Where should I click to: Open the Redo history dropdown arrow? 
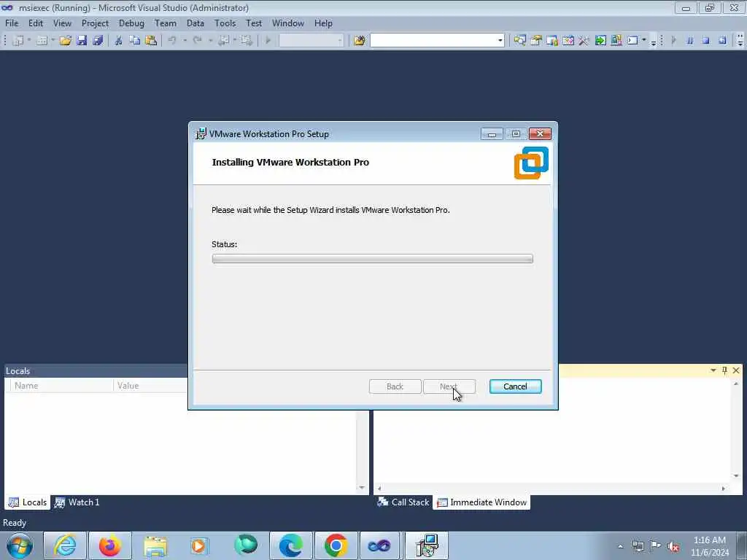(210, 41)
